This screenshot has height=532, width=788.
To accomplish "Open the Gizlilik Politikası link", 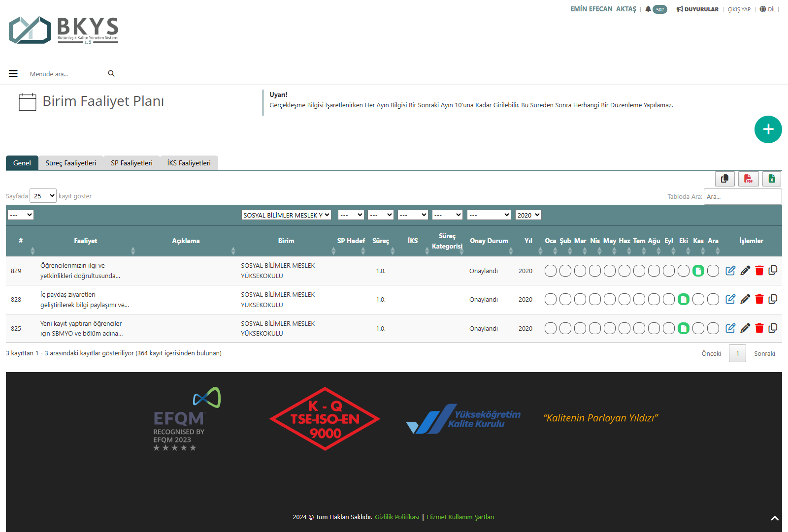I will (397, 517).
